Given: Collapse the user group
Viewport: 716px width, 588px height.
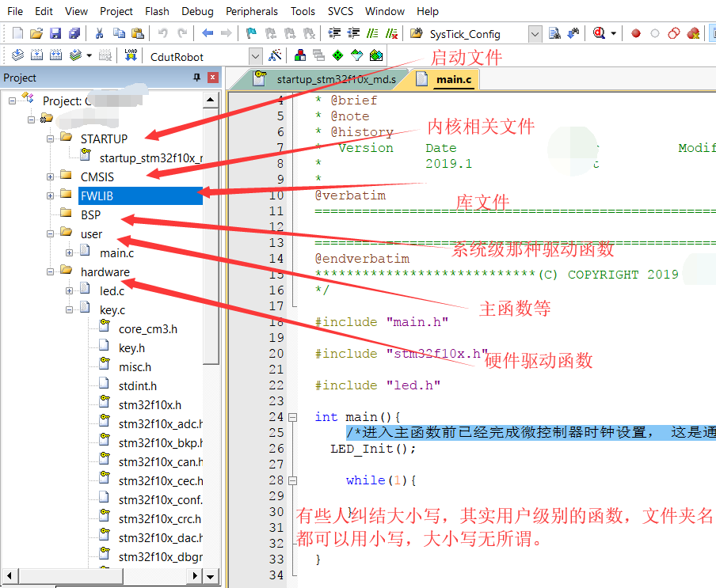Looking at the screenshot, I should [50, 234].
